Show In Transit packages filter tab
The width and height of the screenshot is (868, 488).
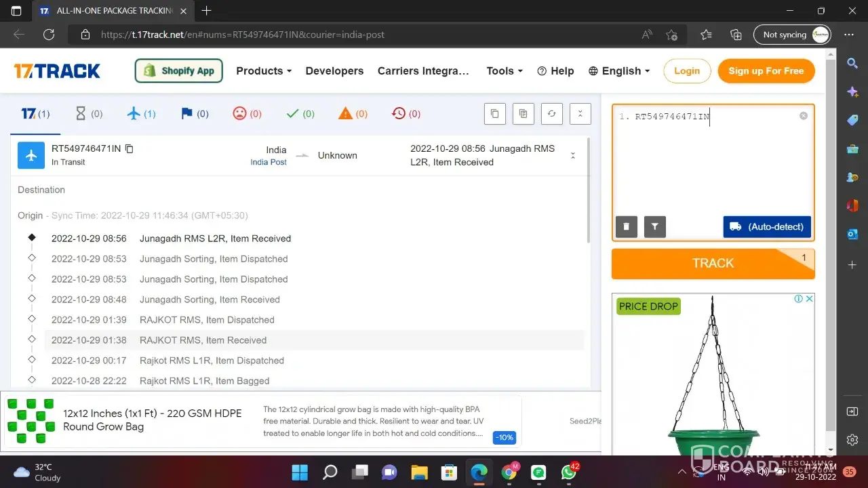pos(141,114)
